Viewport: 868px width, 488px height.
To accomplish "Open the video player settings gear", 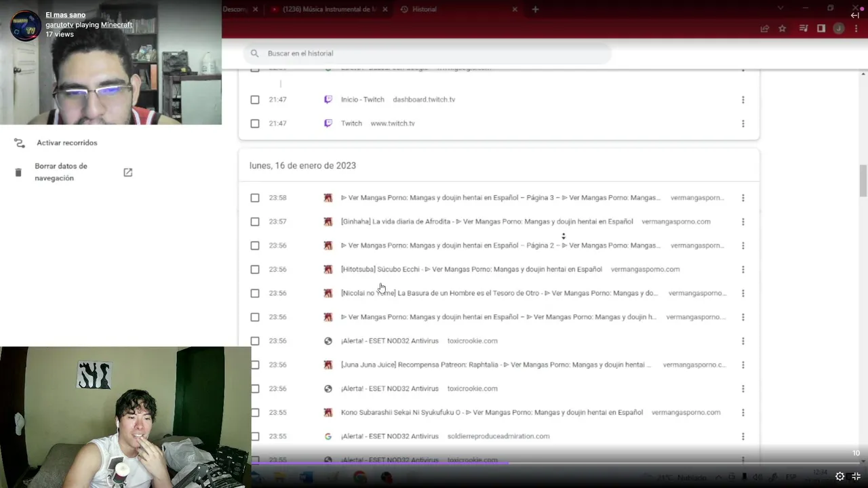I will click(x=840, y=476).
